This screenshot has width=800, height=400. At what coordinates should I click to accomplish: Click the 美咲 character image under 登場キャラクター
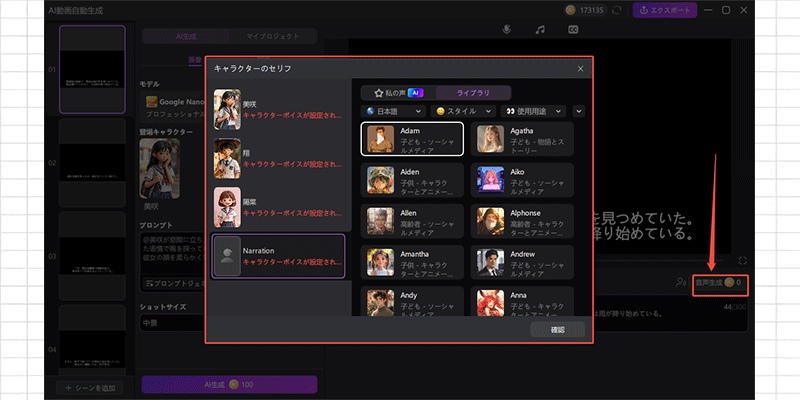[x=160, y=169]
